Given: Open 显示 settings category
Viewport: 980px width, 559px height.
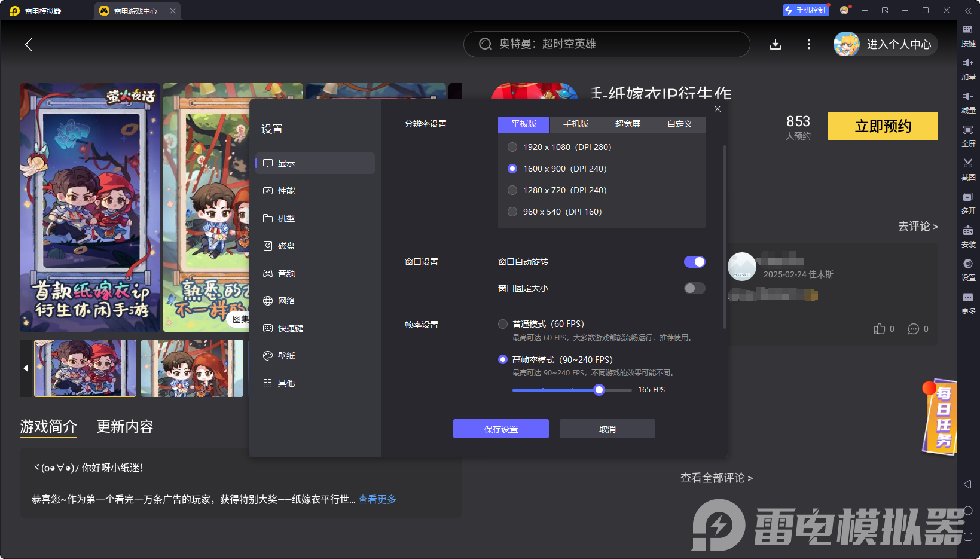Looking at the screenshot, I should [315, 163].
